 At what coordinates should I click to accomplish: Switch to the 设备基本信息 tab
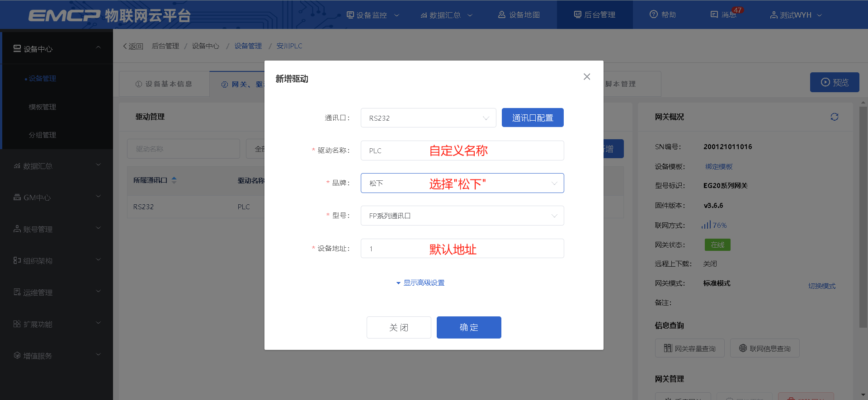(x=164, y=84)
